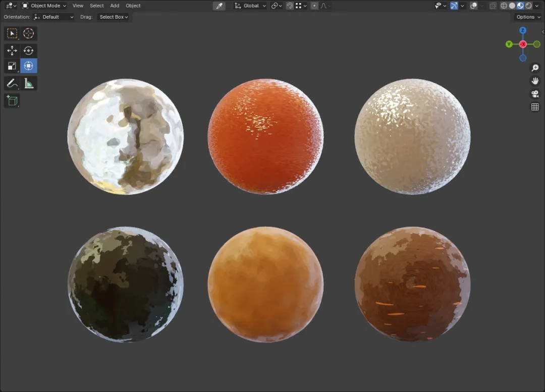Switch to camera view icon
This screenshot has height=392, width=545.
(535, 94)
